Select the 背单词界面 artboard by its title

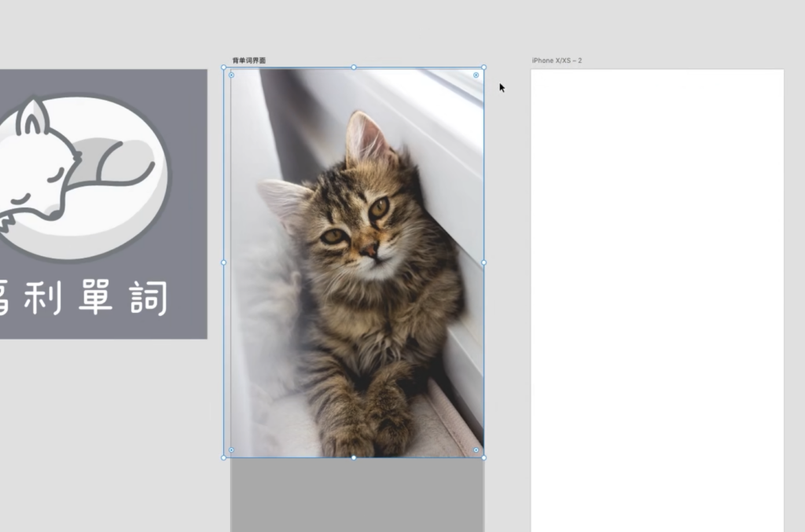point(248,61)
